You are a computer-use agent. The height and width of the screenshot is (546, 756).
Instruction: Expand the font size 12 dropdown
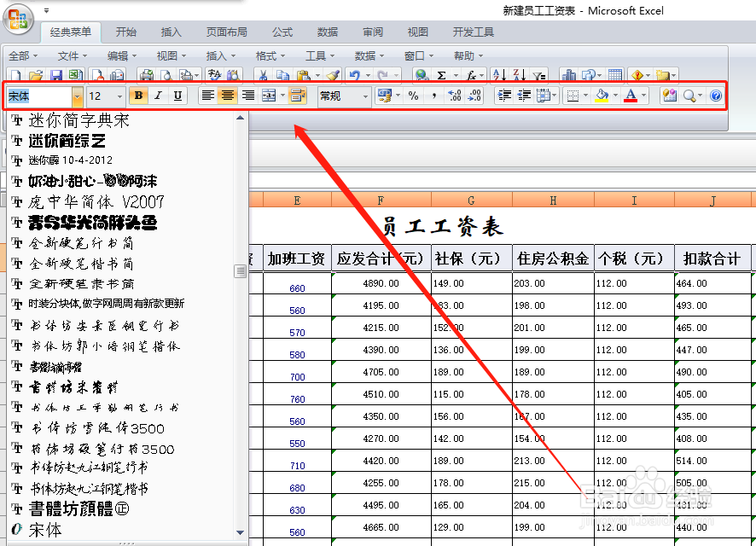click(x=119, y=96)
